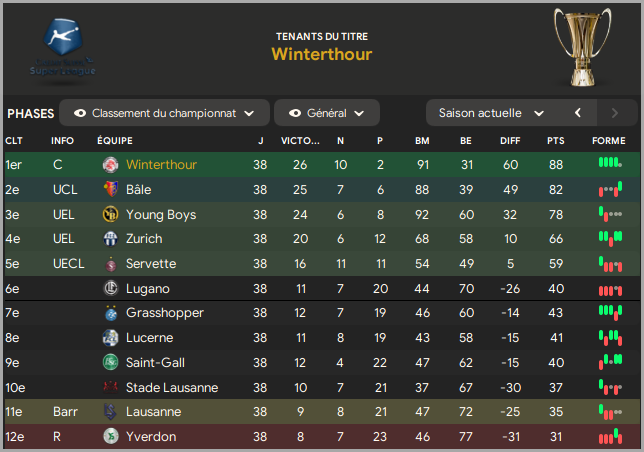Go to previous season with left arrow
Image resolution: width=644 pixels, height=452 pixels.
578,112
